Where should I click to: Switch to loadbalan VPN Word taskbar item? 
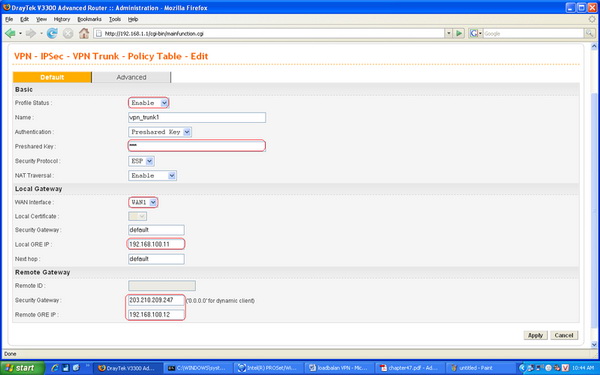pyautogui.click(x=340, y=368)
